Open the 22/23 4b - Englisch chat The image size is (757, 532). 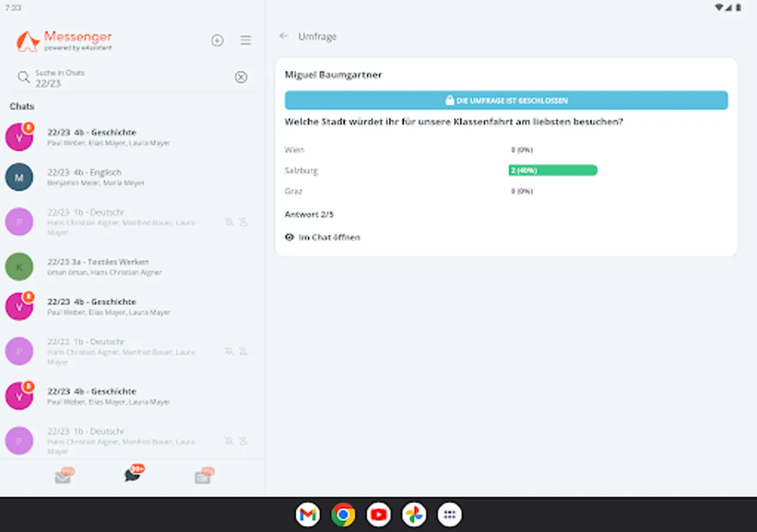[132, 177]
